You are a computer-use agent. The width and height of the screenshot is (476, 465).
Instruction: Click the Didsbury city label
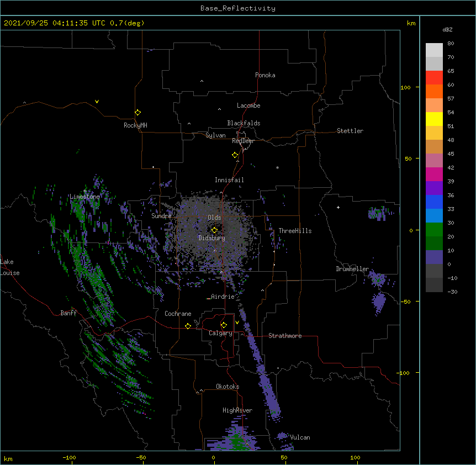(x=212, y=238)
